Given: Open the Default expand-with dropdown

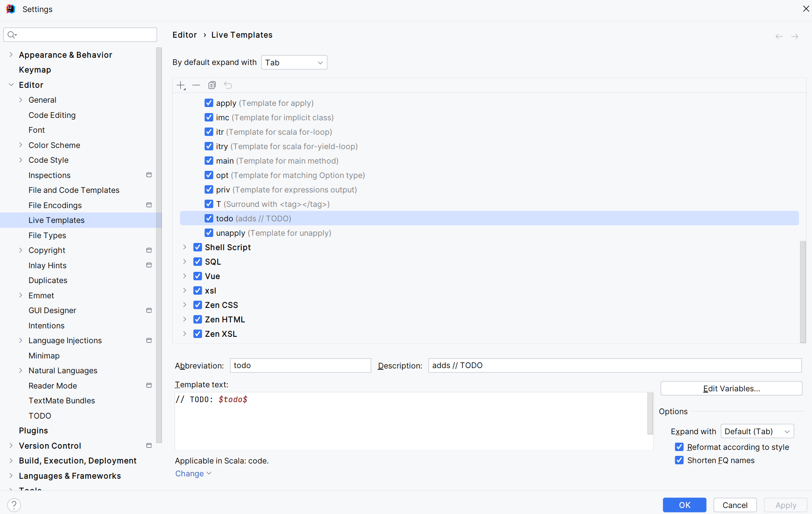Looking at the screenshot, I should click(x=757, y=431).
